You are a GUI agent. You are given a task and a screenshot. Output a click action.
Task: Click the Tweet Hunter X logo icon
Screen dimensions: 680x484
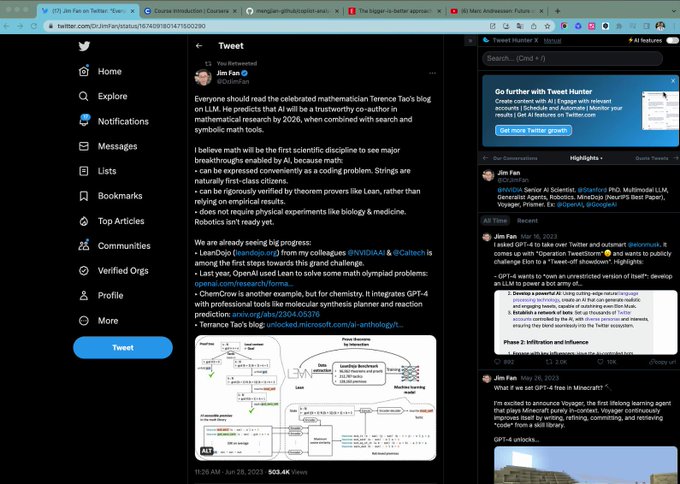click(486, 40)
